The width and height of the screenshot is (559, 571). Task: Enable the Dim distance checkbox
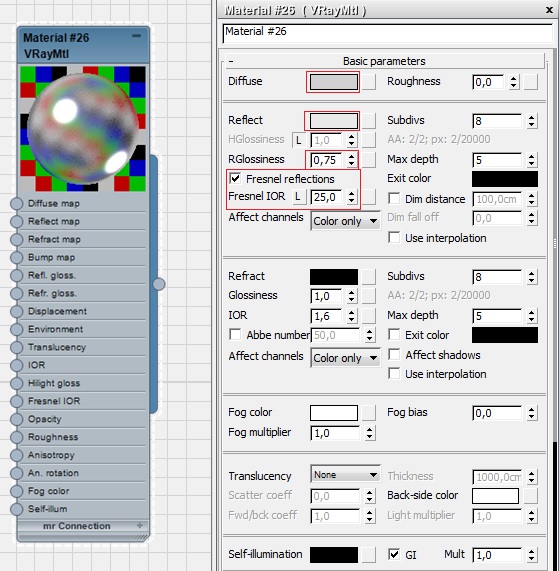[394, 199]
